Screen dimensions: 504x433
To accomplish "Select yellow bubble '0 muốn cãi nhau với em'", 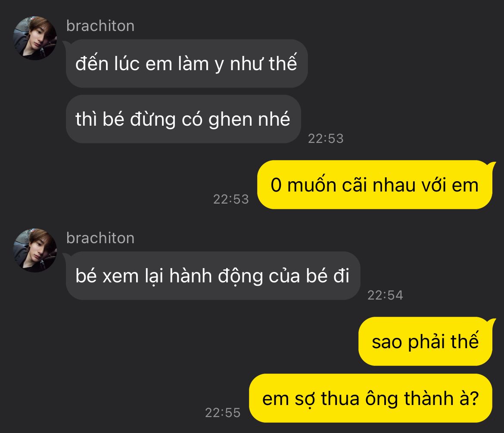I will point(375,185).
